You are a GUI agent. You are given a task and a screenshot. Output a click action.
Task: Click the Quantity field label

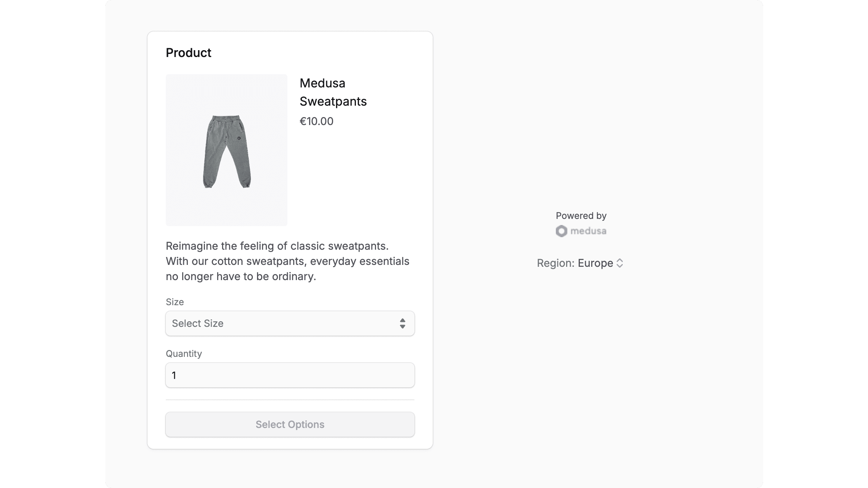point(184,353)
